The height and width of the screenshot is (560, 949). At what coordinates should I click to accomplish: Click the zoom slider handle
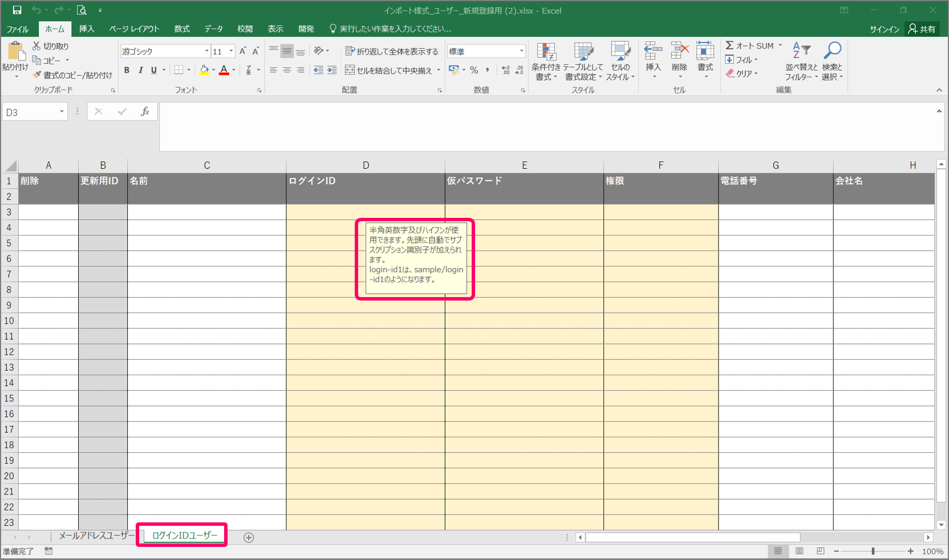(873, 551)
